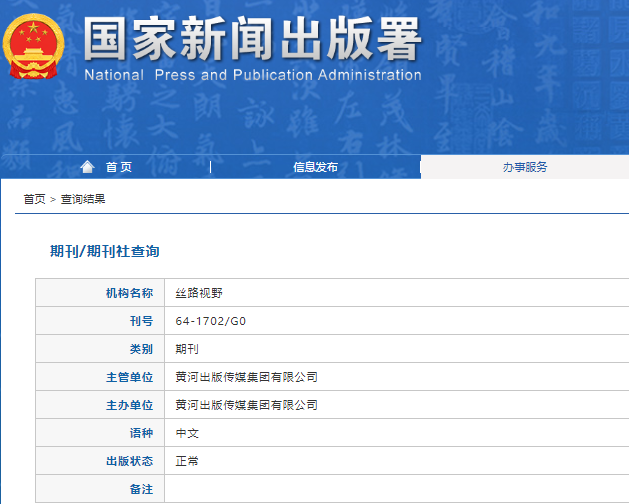Screen dimensions: 629x504
Task: Click the National Press and Publication Administration text
Action: pyautogui.click(x=252, y=75)
